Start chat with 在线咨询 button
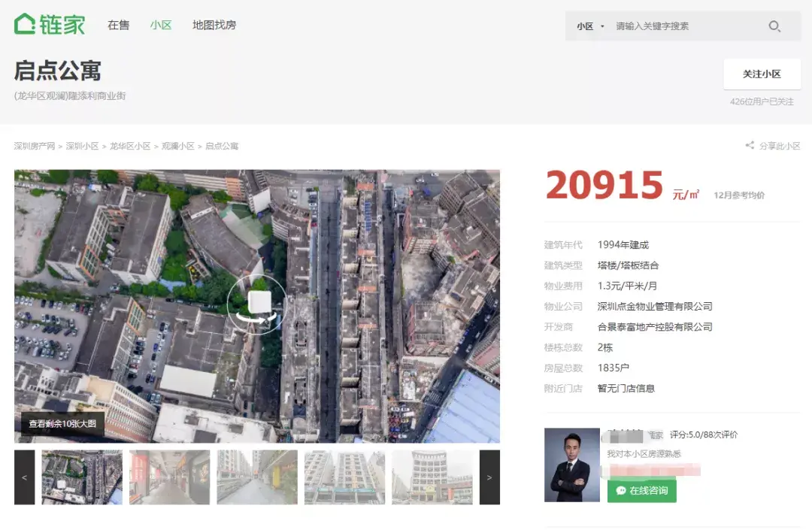 642,490
